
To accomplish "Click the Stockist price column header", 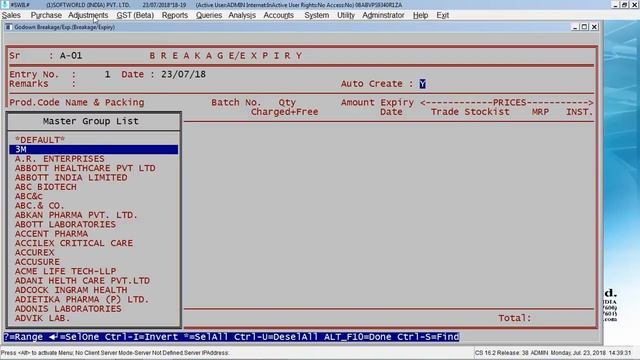I will 487,112.
